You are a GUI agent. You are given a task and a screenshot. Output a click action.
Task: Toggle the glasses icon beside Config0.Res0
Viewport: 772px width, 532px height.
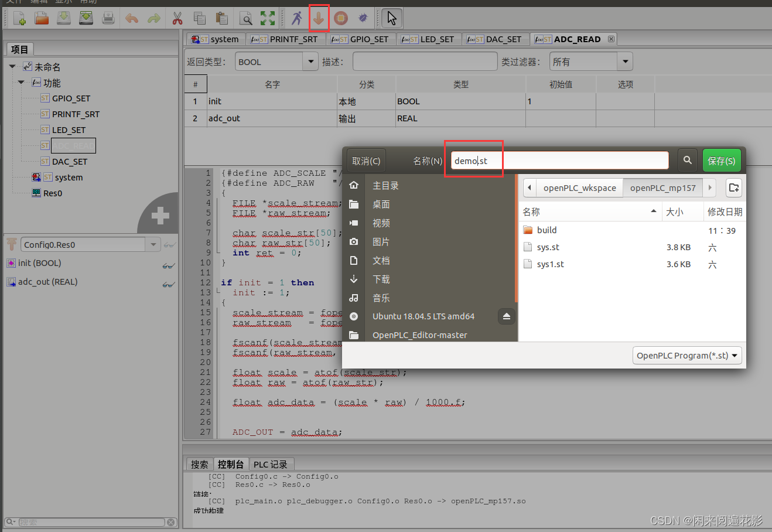pos(169,244)
